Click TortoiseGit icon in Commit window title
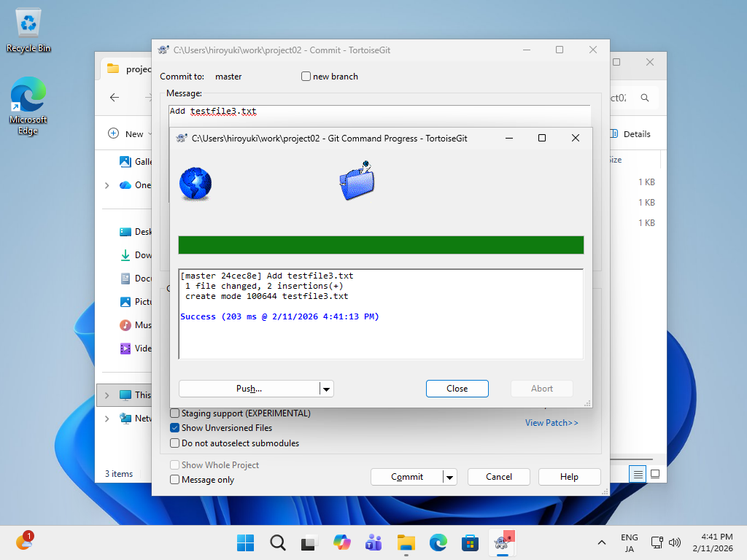Viewport: 747px width, 560px height. [x=163, y=50]
